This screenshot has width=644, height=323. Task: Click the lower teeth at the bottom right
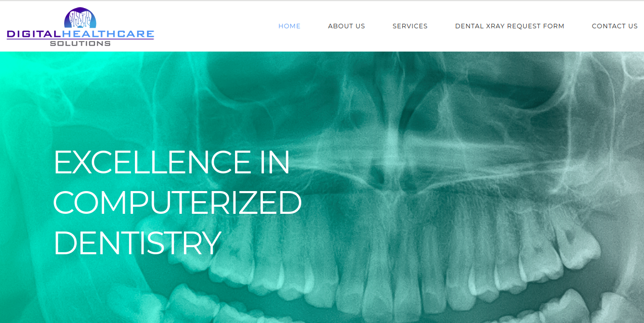(x=581, y=307)
